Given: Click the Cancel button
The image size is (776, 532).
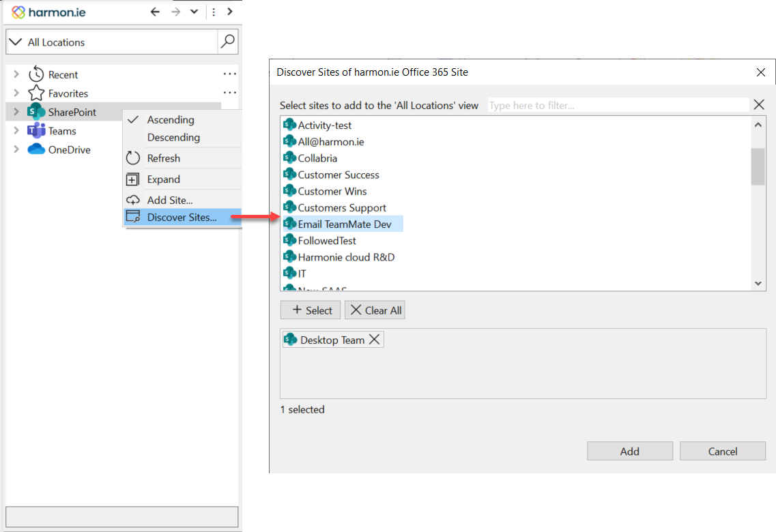Looking at the screenshot, I should [x=723, y=451].
